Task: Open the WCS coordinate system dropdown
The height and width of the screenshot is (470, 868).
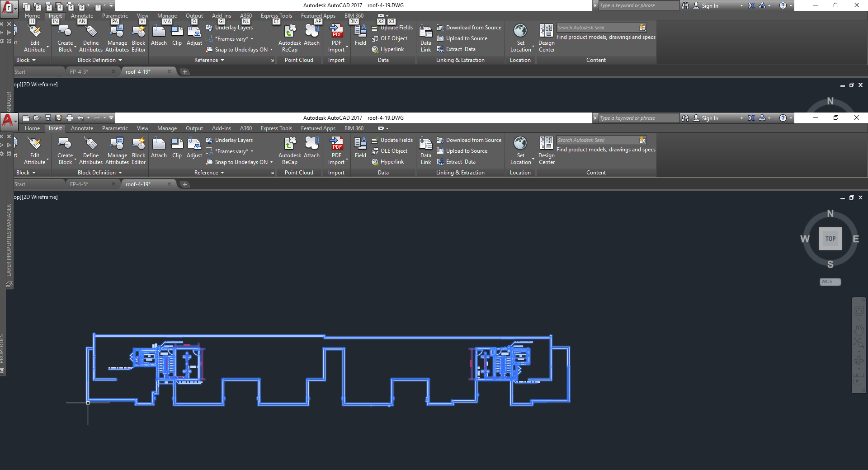Action: click(830, 282)
